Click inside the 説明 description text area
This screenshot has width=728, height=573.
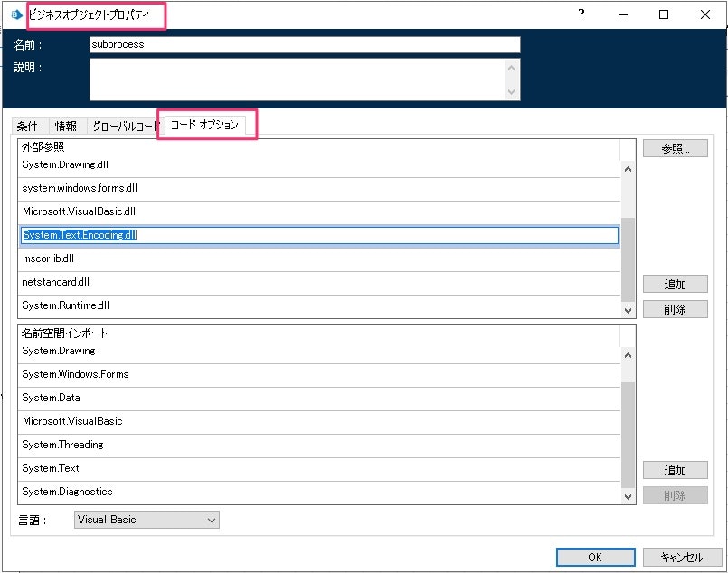click(298, 80)
